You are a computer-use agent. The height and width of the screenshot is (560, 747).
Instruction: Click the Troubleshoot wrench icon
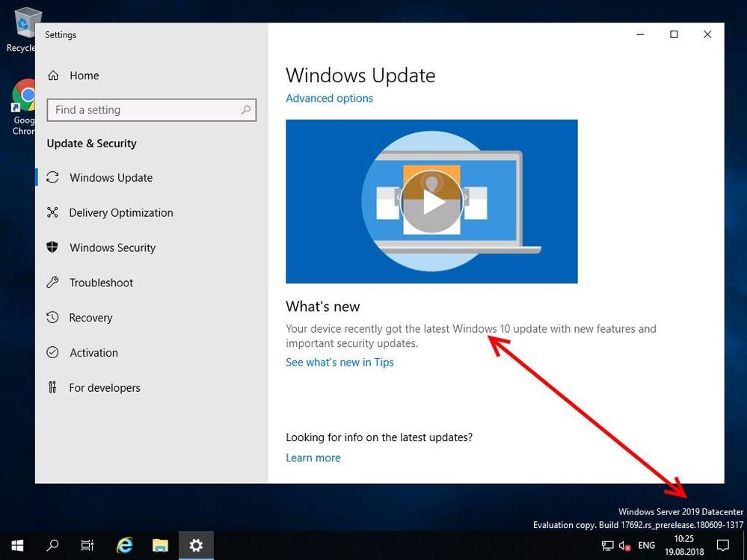pyautogui.click(x=52, y=283)
